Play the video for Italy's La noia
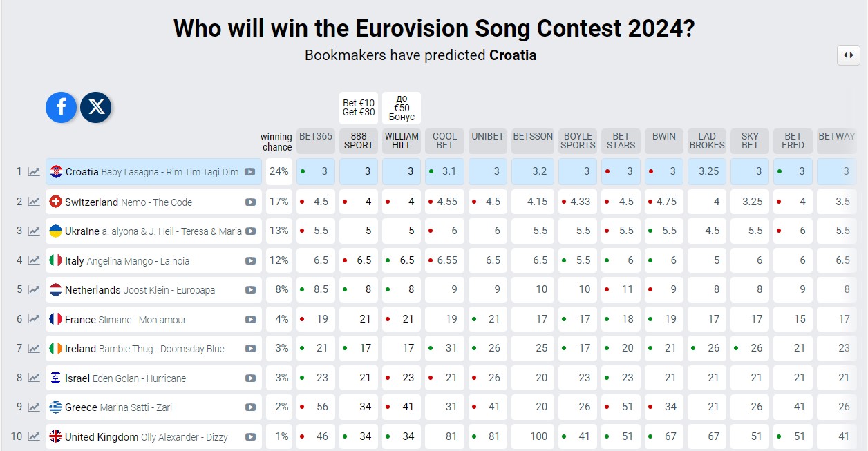This screenshot has width=868, height=451. click(250, 261)
